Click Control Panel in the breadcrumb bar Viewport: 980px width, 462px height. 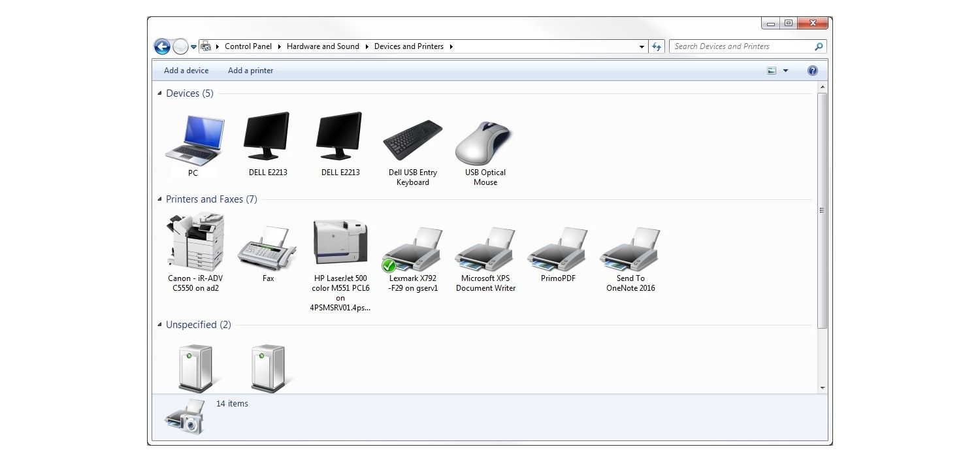tap(248, 46)
